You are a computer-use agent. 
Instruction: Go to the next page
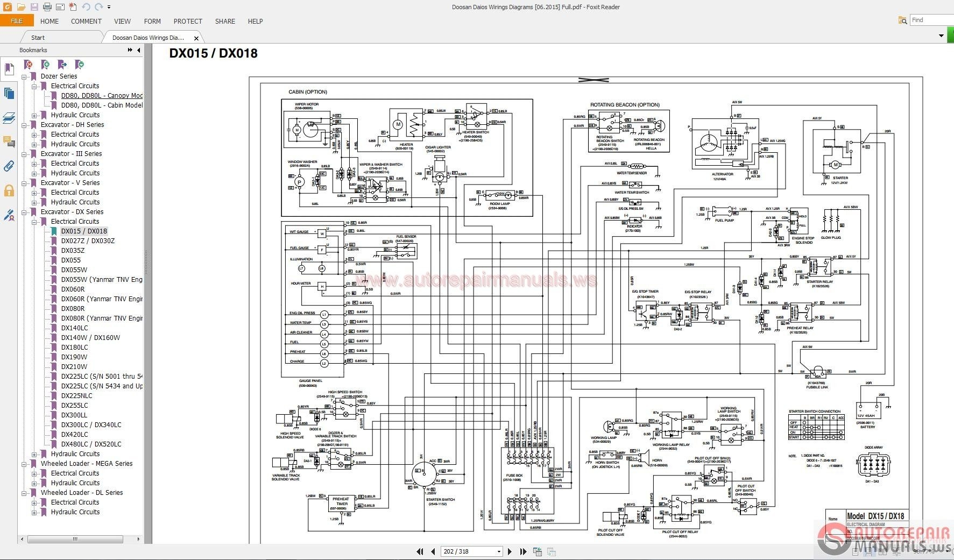point(510,551)
